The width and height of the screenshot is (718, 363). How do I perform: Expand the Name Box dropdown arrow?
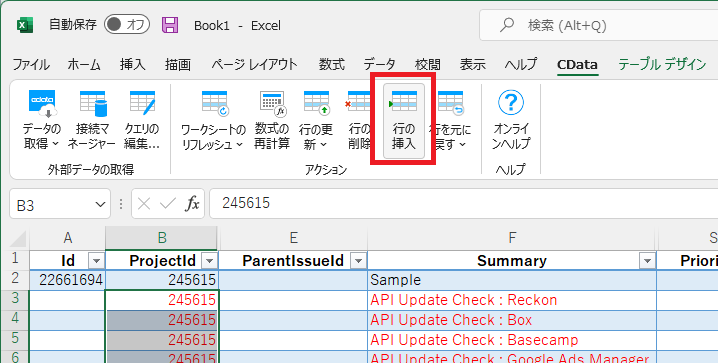pyautogui.click(x=100, y=205)
